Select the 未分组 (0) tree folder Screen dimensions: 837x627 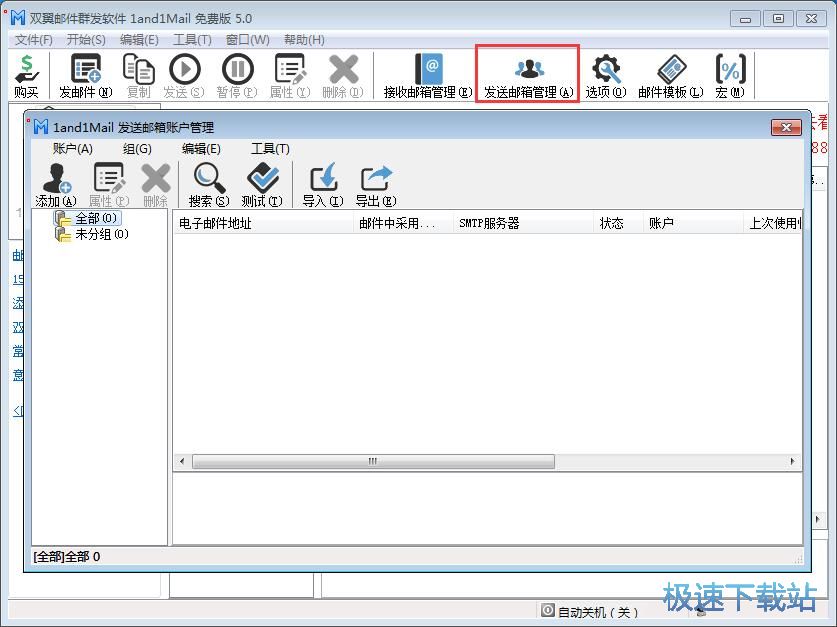tap(101, 234)
